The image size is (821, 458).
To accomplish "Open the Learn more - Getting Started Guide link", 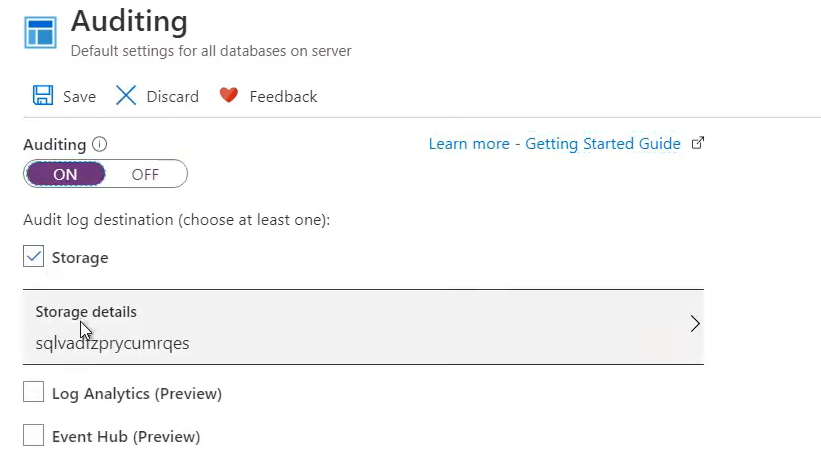I will click(554, 144).
